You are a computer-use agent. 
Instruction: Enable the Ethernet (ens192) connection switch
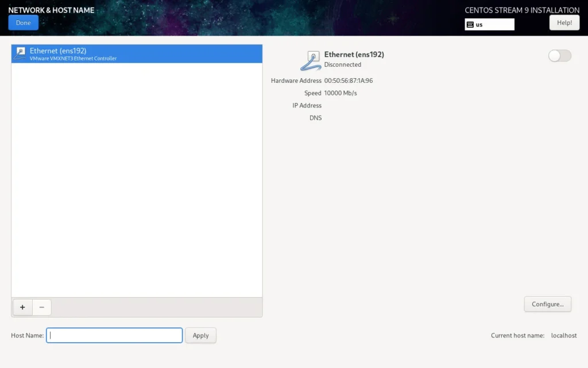[x=559, y=56]
